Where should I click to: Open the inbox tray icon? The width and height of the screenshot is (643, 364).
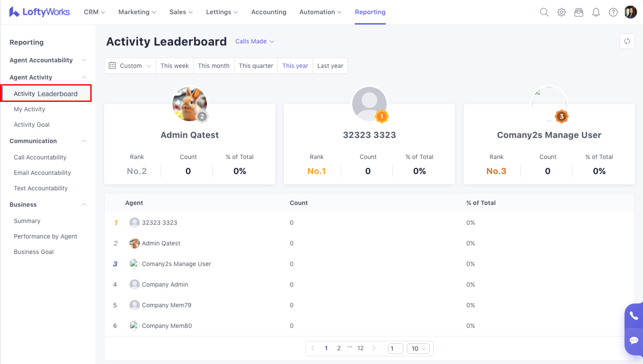coord(579,12)
